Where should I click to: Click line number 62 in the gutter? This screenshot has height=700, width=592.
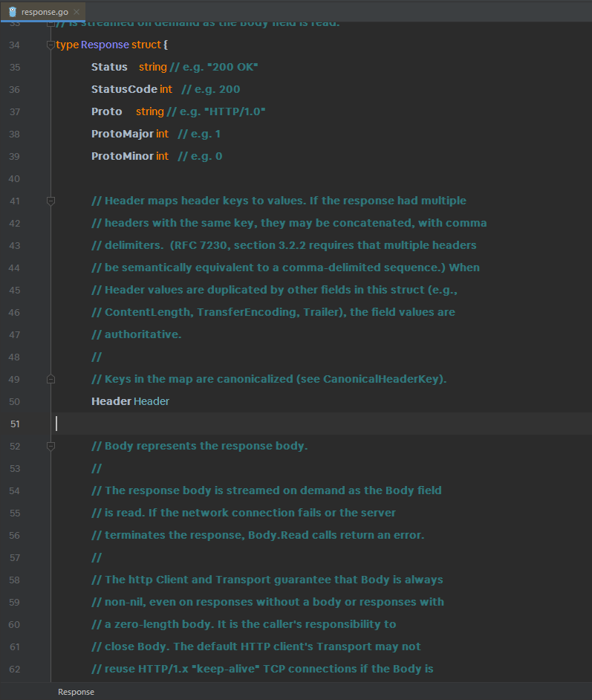coord(15,669)
